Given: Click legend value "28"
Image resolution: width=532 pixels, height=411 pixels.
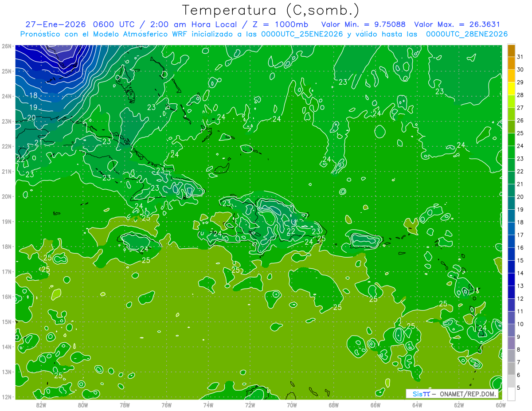Looking at the screenshot, I should (520, 95).
